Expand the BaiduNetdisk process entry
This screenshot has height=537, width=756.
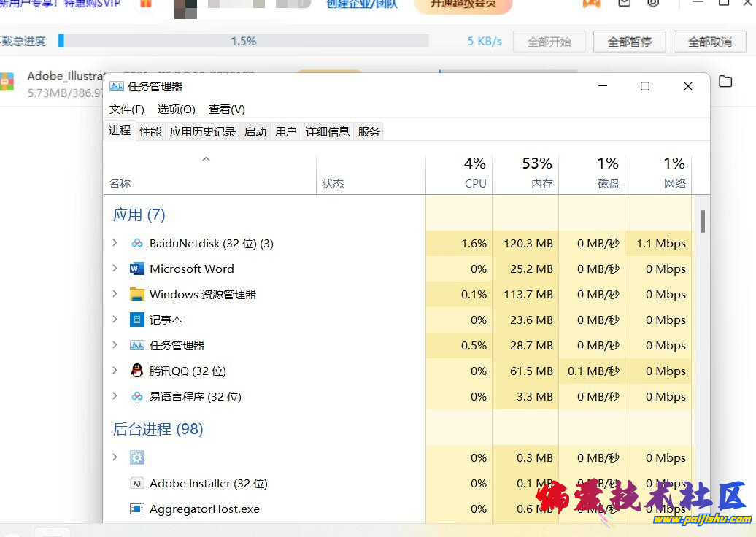coord(115,243)
